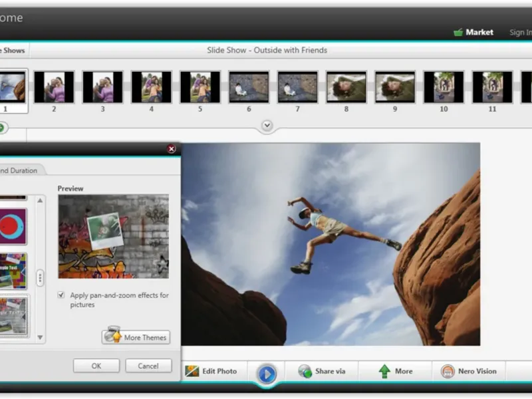
Task: Click the theme list scroll-down arrow
Action: (x=40, y=338)
